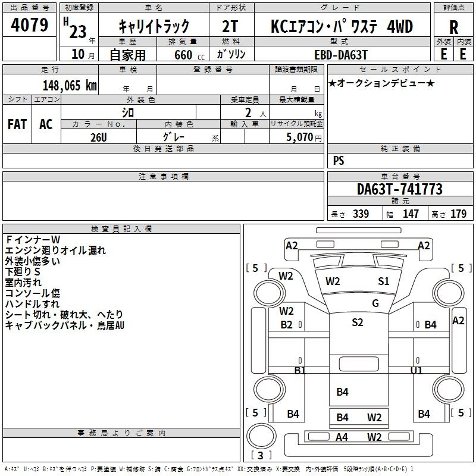This screenshot has width=476, height=476.
Task: Select the overall grade R score
Action: pos(454,27)
